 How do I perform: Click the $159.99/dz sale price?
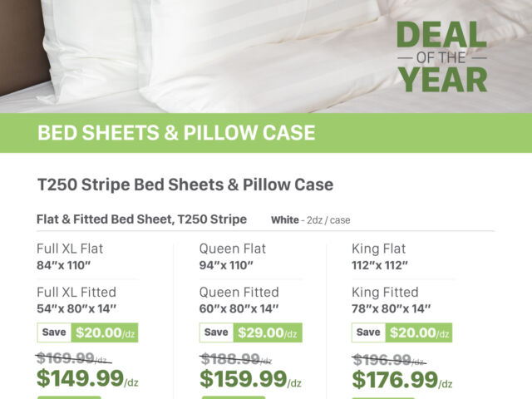pos(250,380)
